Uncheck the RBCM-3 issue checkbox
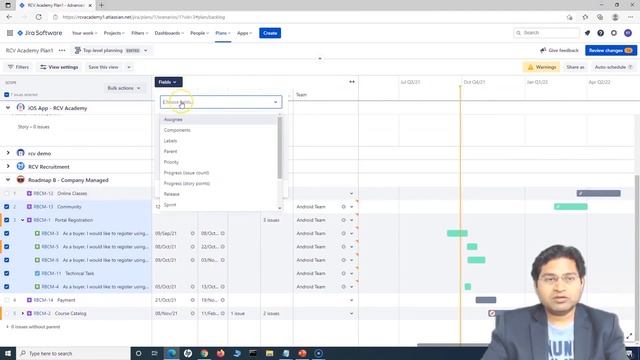This screenshot has width=640, height=360. (x=7, y=233)
